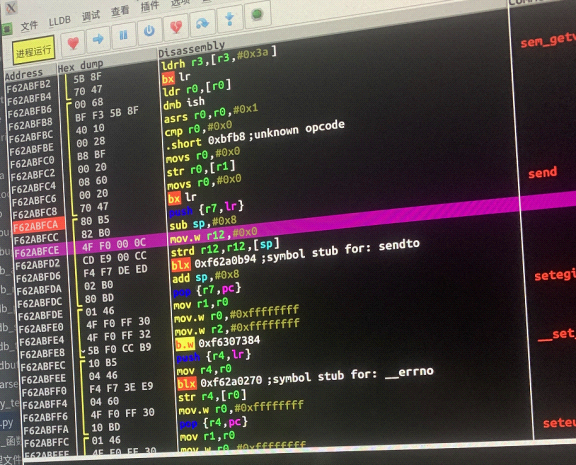Click the blue right-arrow step icon
This screenshot has width=576, height=465.
click(98, 39)
